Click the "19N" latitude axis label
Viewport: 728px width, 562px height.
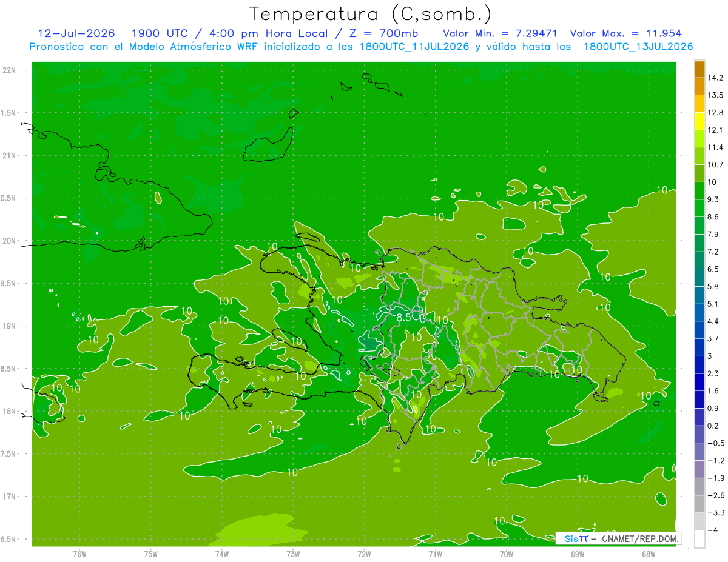point(10,326)
